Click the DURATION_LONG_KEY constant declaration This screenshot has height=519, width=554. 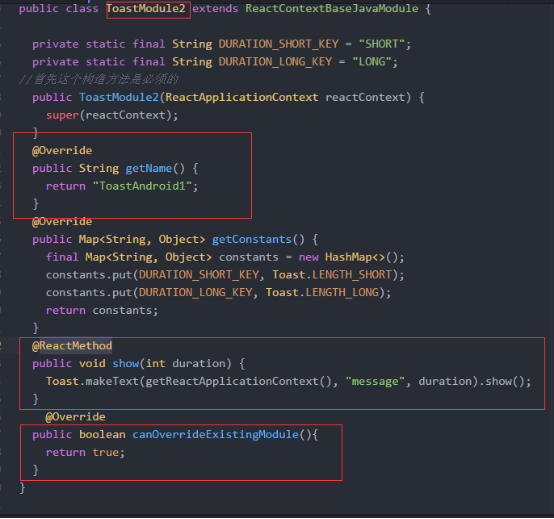[x=275, y=61]
